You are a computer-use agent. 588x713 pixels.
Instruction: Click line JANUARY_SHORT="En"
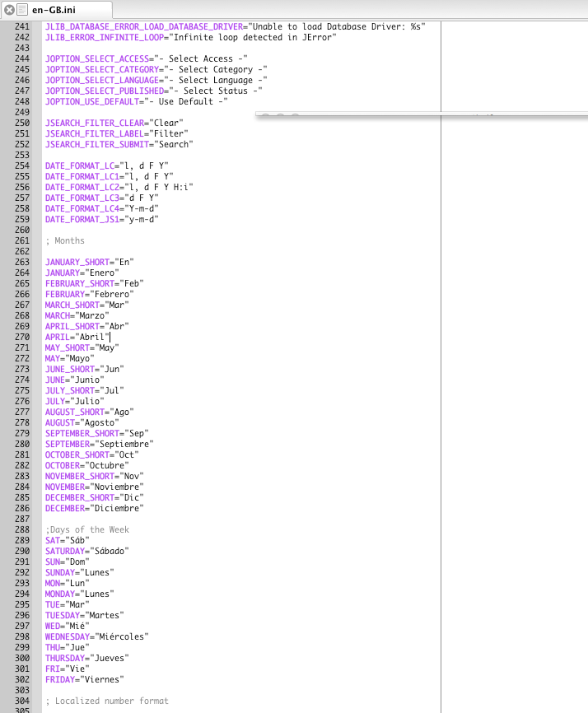[89, 263]
